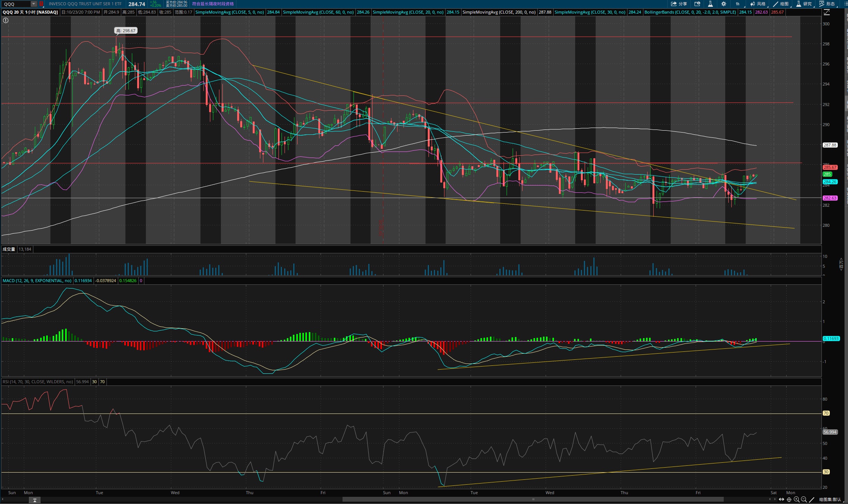The image size is (848, 504).
Task: Select the line drawing tool icon
Action: click(x=812, y=499)
